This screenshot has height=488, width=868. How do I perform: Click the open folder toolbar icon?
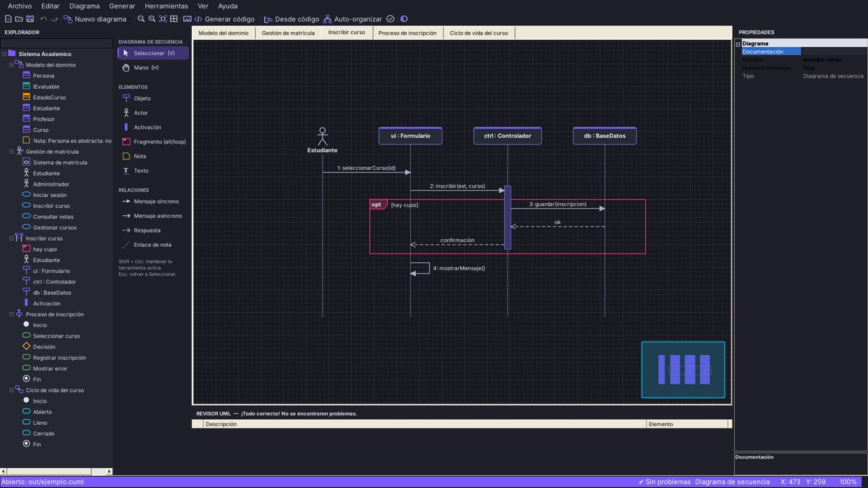19,19
